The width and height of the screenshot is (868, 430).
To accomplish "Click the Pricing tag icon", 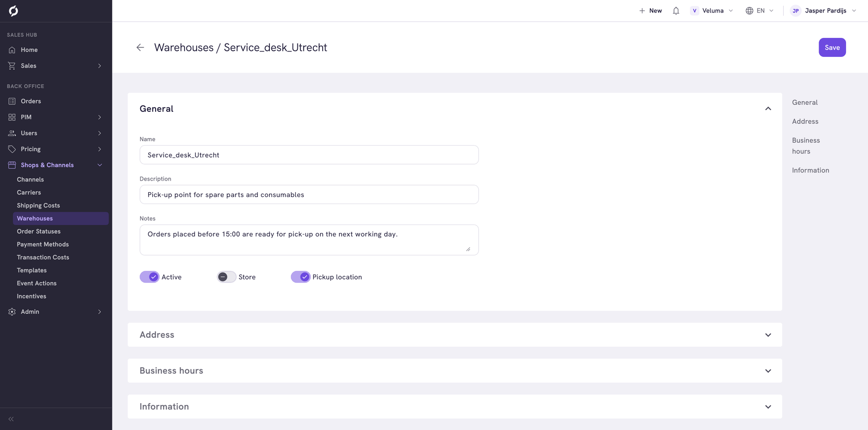I will coord(12,149).
